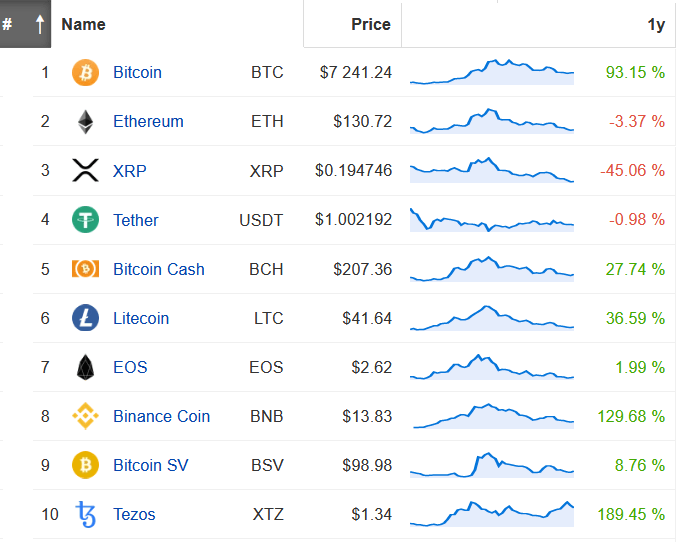Click the yellow Binance Coin logo
679x542 pixels.
85,416
